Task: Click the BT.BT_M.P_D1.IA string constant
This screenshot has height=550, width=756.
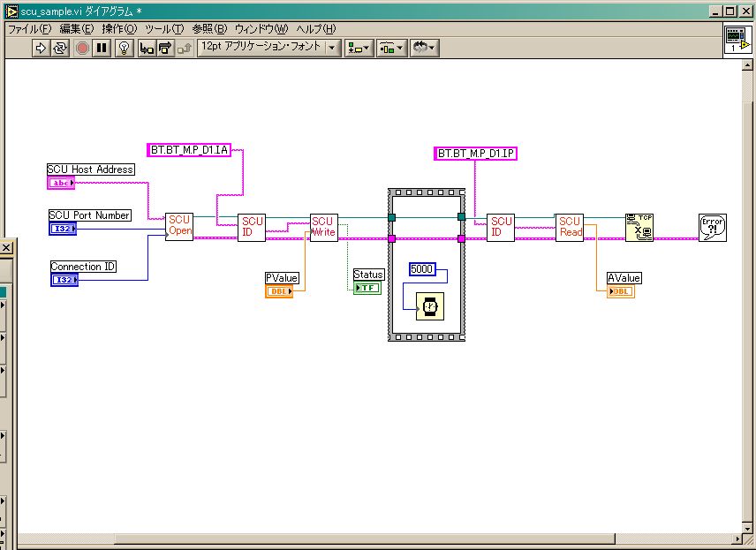Action: pos(190,150)
